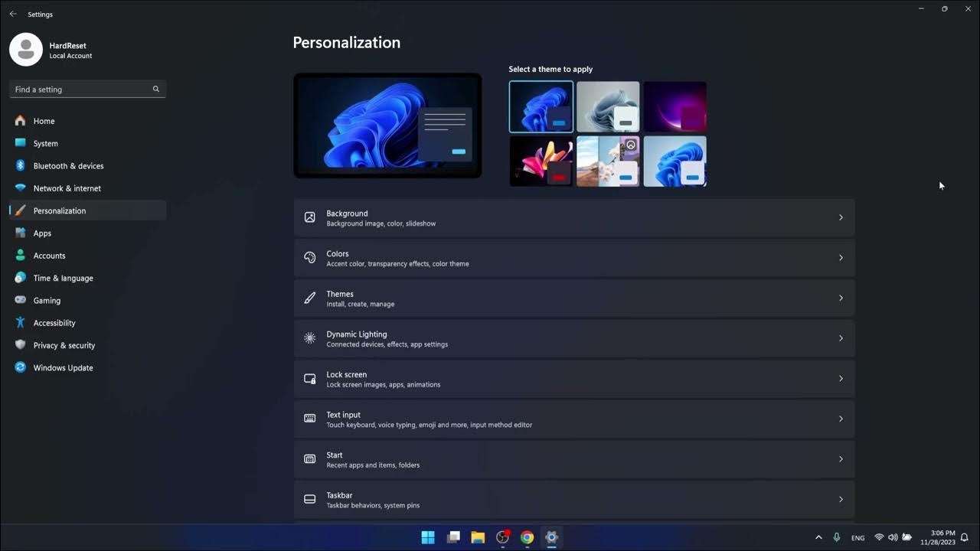Click the Text input keyboard icon
The width and height of the screenshot is (980, 551).
[x=309, y=419]
